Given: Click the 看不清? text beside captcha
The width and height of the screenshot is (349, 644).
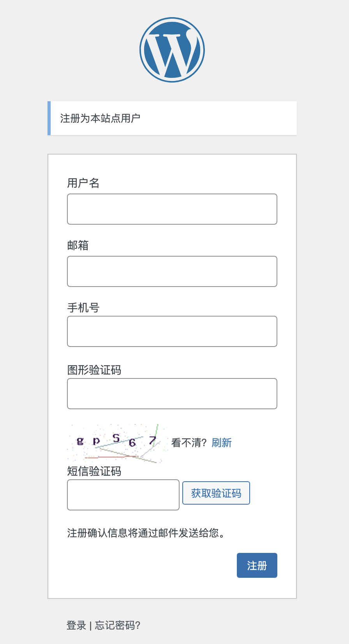Looking at the screenshot, I should tap(189, 443).
